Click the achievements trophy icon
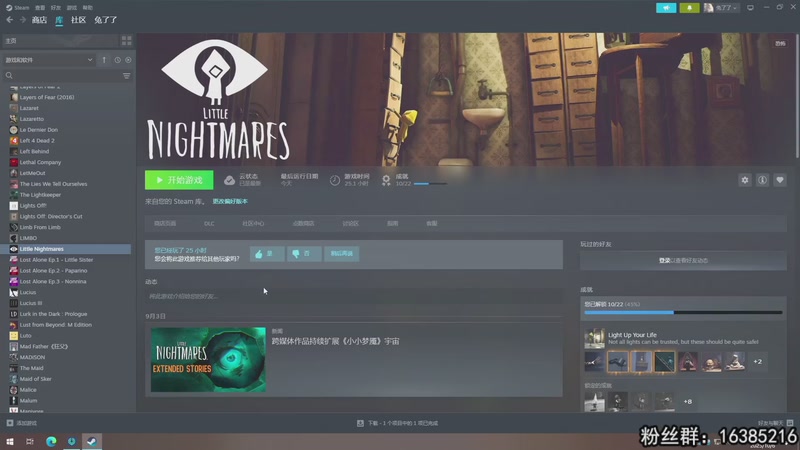 pos(386,180)
